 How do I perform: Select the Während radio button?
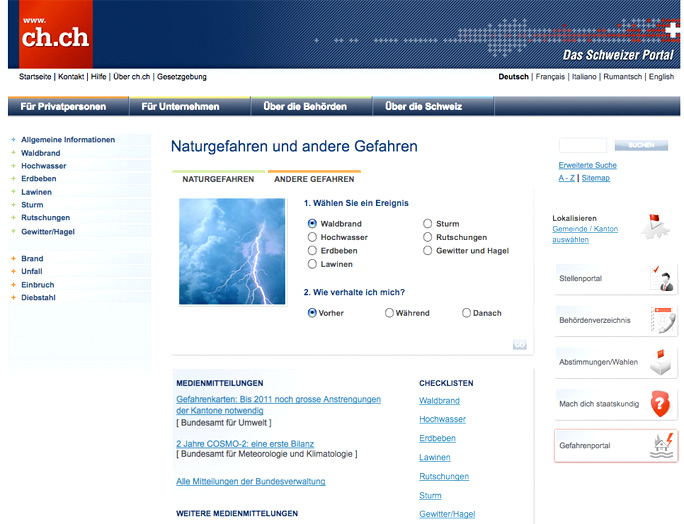tap(390, 313)
